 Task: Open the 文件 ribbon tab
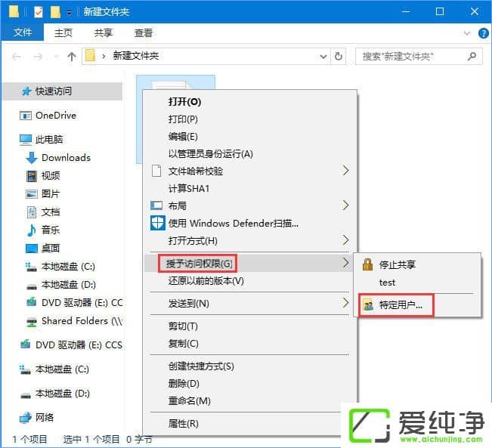[x=22, y=32]
